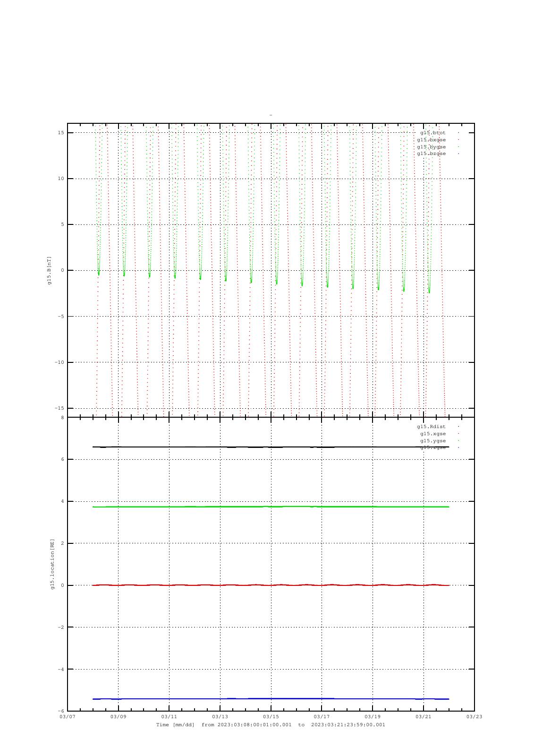Click the g15.btot legend entry
Image resolution: width=534 pixels, height=756 pixels.
click(432, 133)
